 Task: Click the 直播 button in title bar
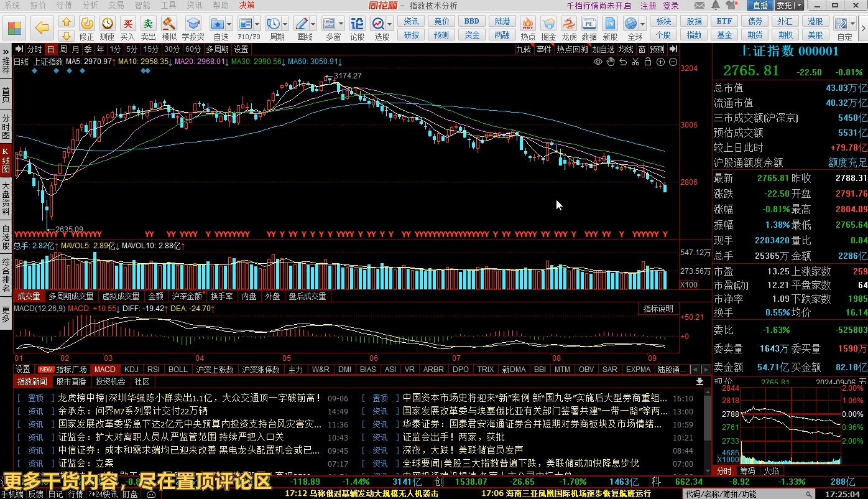(760, 6)
